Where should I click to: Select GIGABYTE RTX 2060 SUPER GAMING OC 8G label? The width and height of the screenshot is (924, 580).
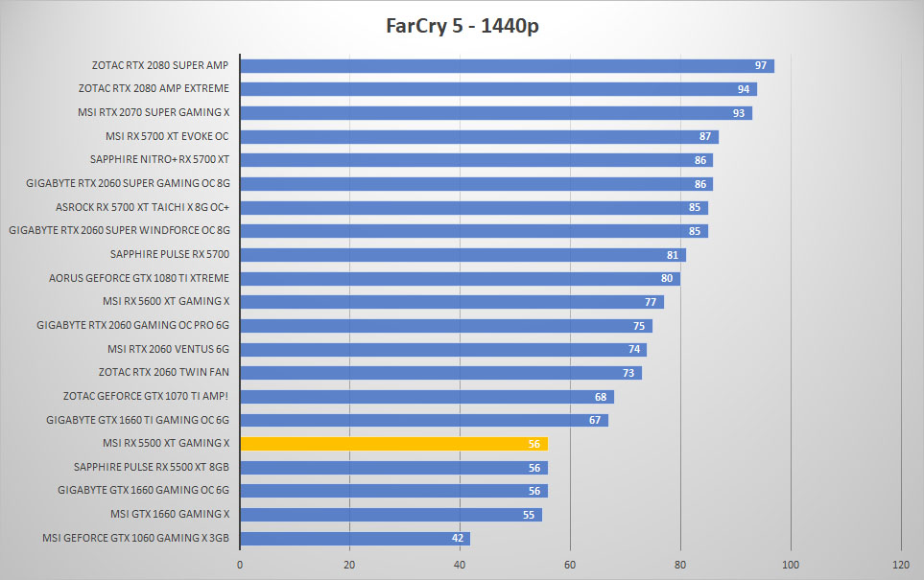[x=128, y=183]
